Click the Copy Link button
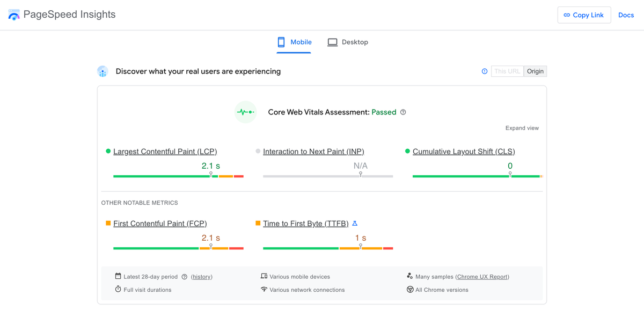The height and width of the screenshot is (310, 644). 584,15
